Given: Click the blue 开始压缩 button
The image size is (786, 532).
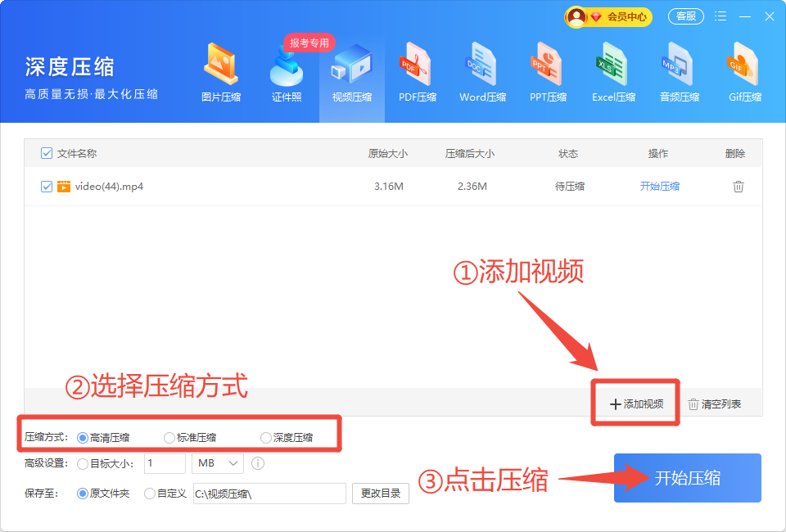Looking at the screenshot, I should point(687,478).
